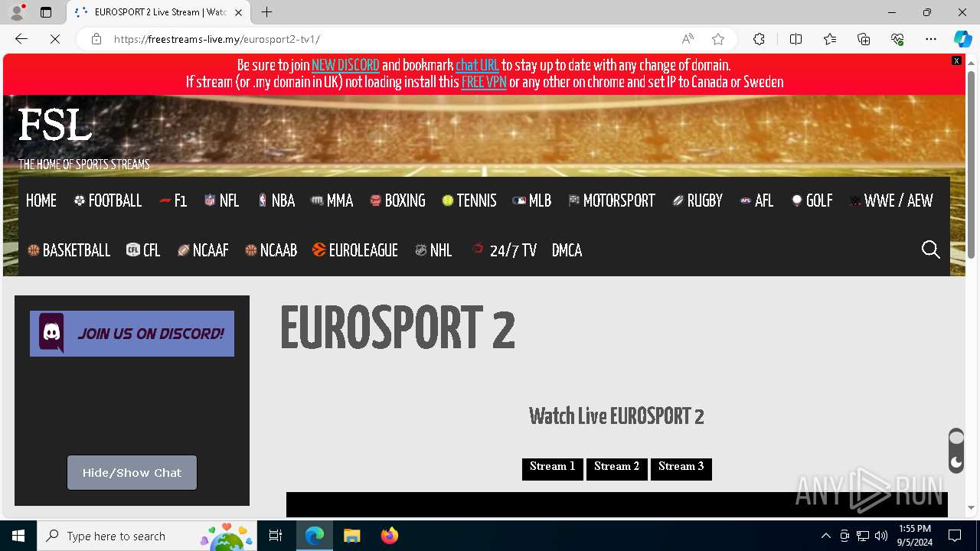This screenshot has height=551, width=980.
Task: Open the TENNIS menu item
Action: (x=469, y=201)
